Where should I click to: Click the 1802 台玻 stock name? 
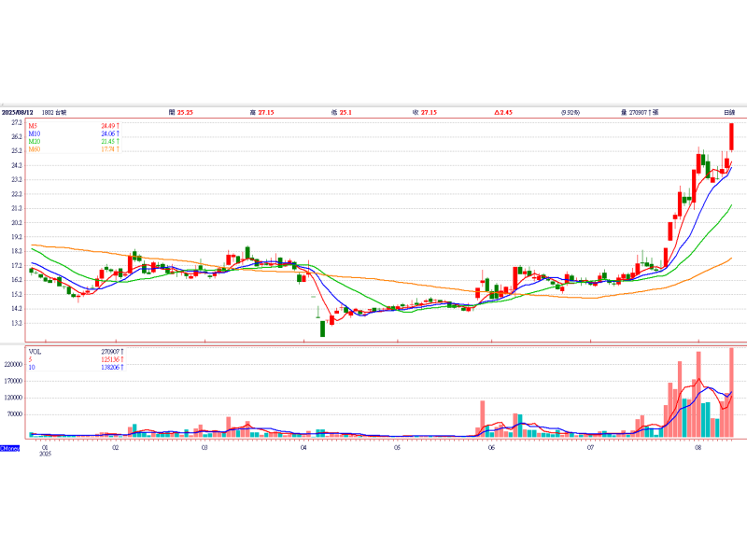(x=54, y=112)
